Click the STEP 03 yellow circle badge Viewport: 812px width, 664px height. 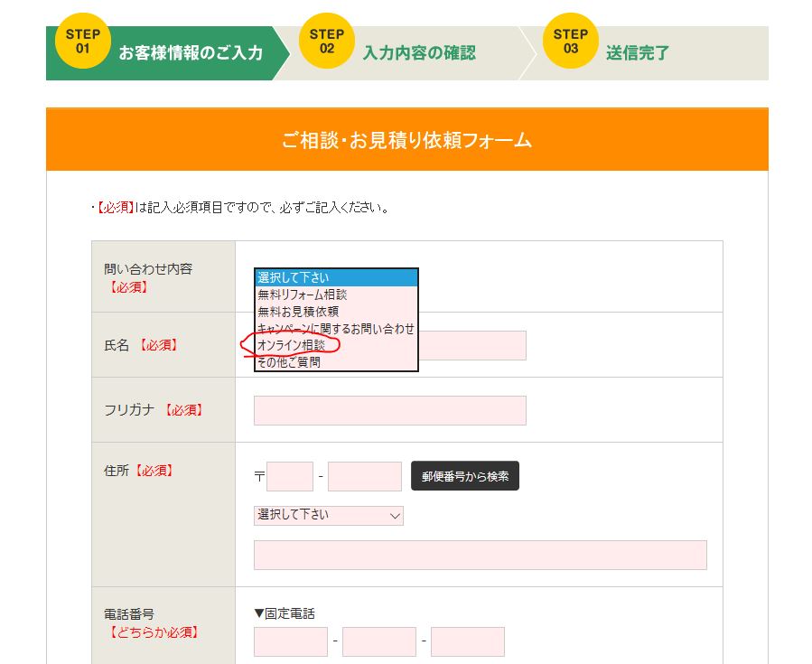(x=571, y=41)
